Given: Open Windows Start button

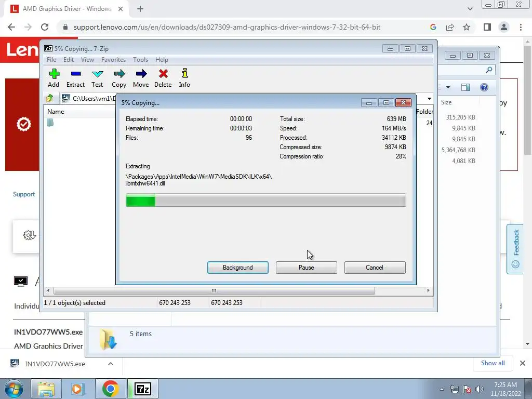Looking at the screenshot, I should (14, 389).
